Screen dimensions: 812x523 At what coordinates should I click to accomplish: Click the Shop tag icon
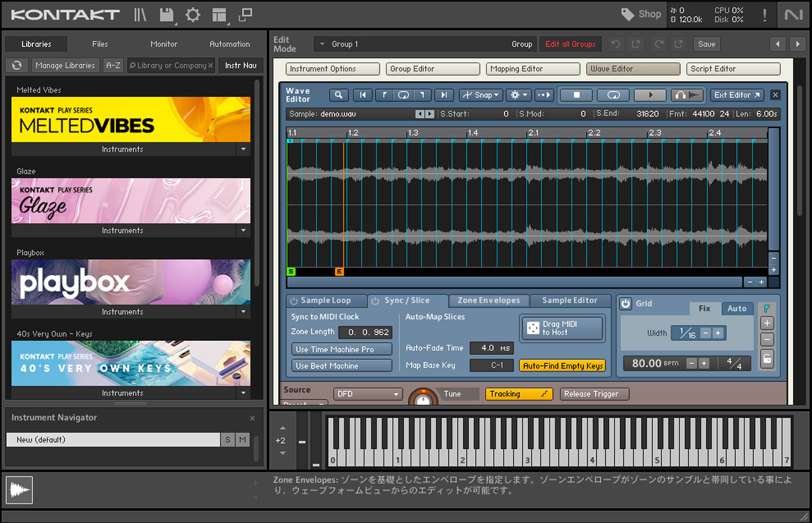point(628,14)
